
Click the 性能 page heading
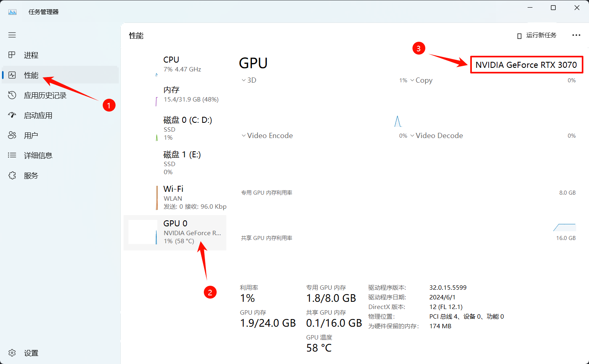[x=136, y=36]
